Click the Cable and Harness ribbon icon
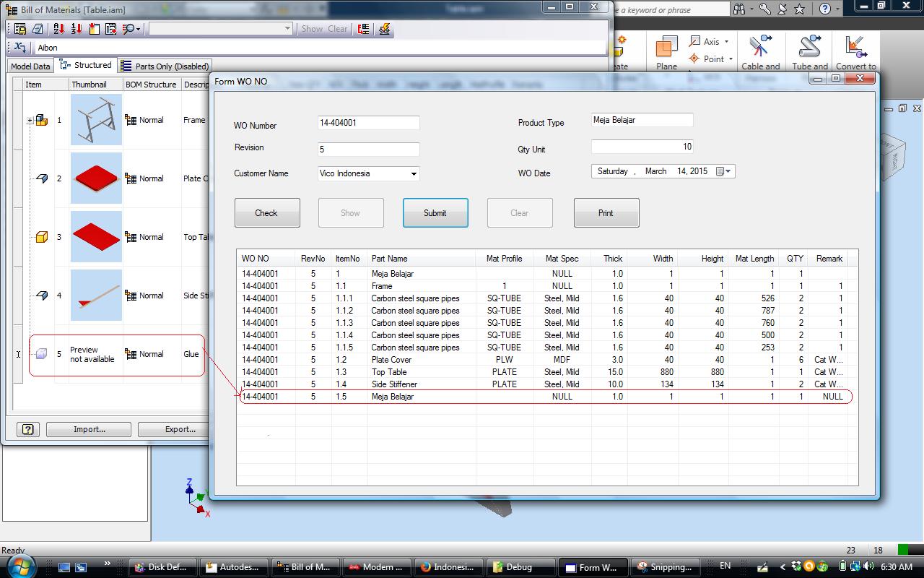924x578 pixels. click(x=761, y=53)
